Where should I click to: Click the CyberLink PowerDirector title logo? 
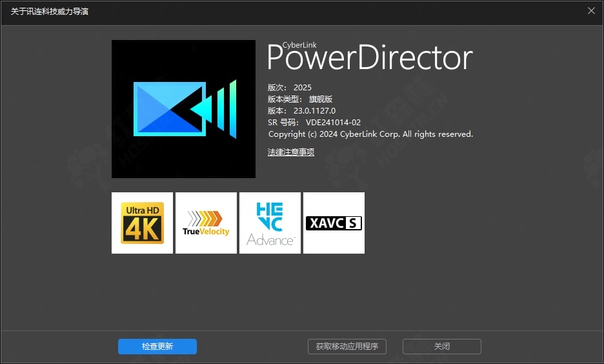pyautogui.click(x=370, y=56)
